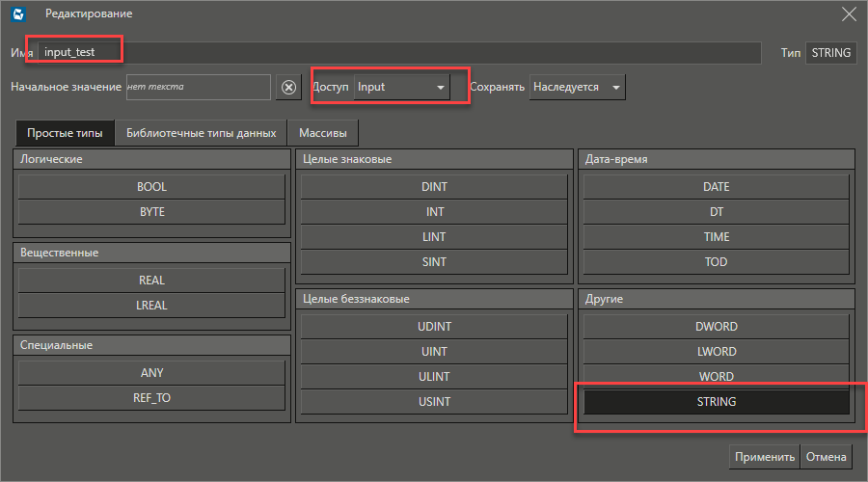Close the Редактирование dialog
The height and width of the screenshot is (482, 868).
tap(849, 14)
